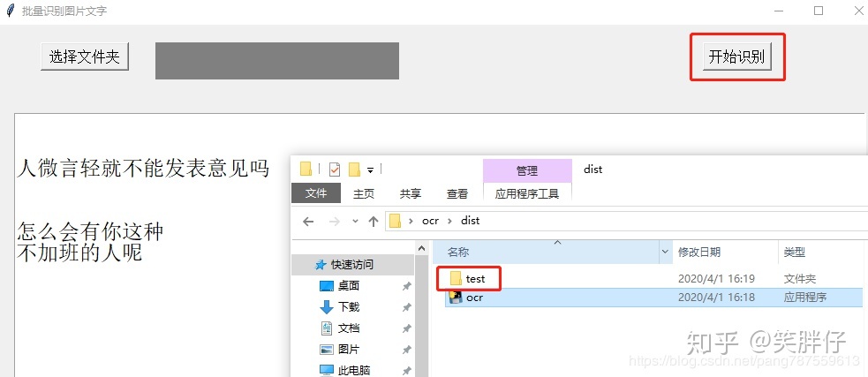Expand chevron between ocr and dist
Screen dimensions: 868x377
click(x=449, y=221)
